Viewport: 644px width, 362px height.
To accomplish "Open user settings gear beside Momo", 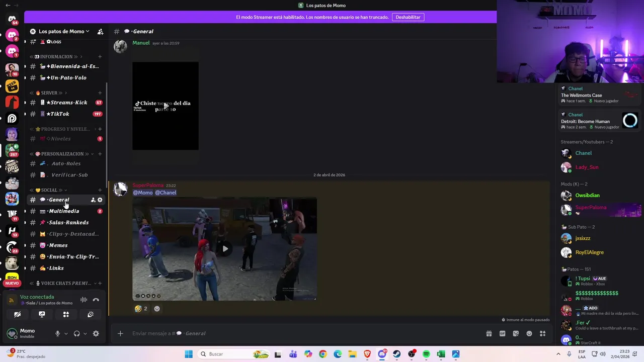I will click(96, 333).
